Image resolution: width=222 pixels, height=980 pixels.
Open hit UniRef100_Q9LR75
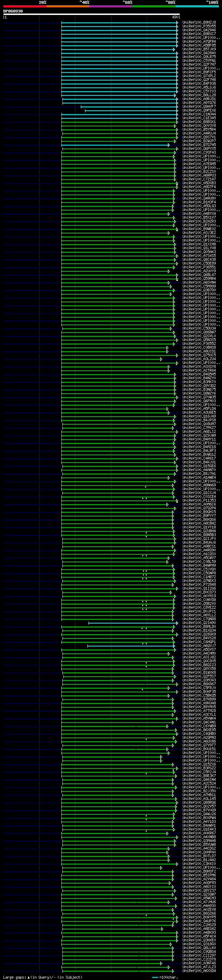click(199, 57)
